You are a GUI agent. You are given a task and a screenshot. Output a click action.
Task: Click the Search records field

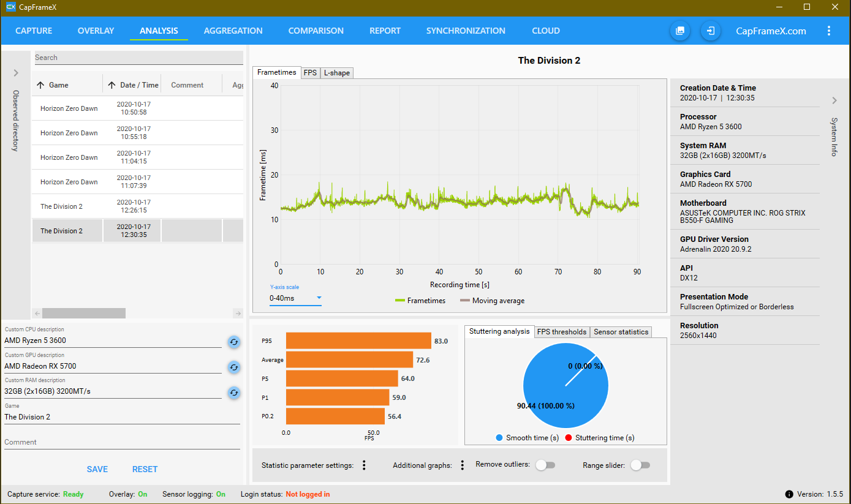tap(139, 58)
